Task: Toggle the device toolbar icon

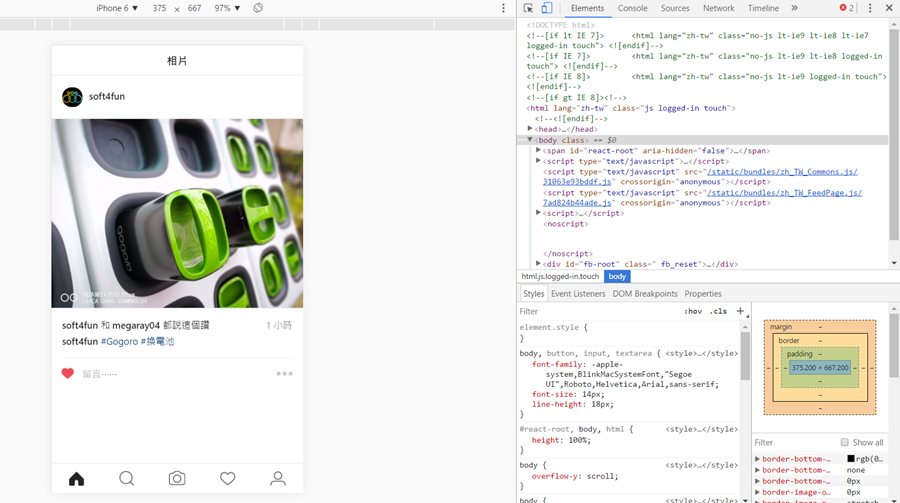Action: pos(546,8)
